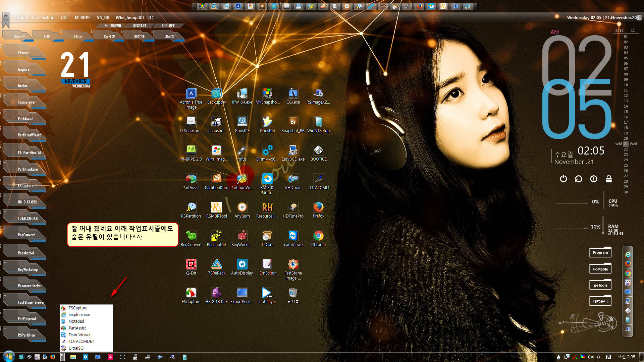
Task: Open File Explorer folder icon on taskbar
Action: point(73,357)
